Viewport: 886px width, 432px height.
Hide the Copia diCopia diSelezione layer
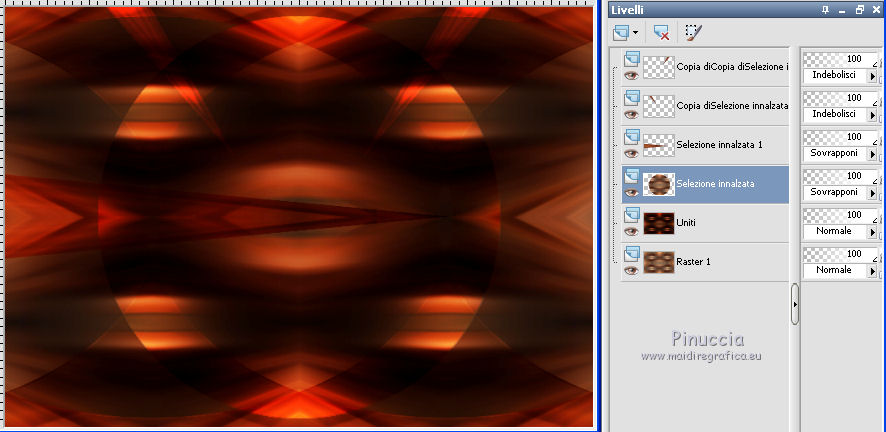click(631, 75)
